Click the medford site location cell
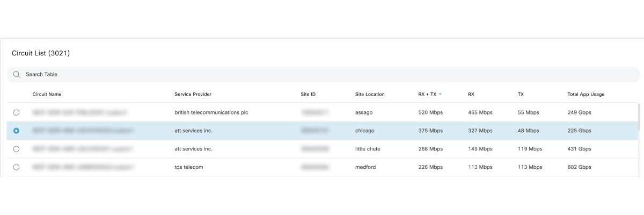 click(365, 167)
